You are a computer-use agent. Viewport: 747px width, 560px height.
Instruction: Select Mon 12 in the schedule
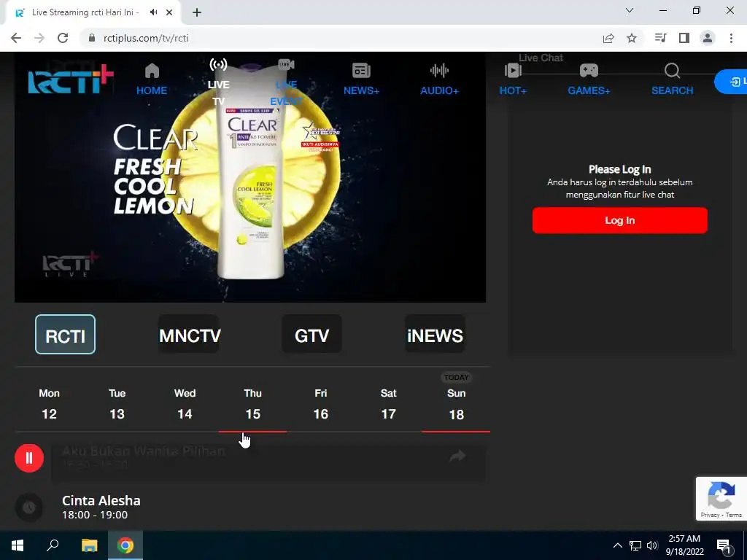[x=49, y=404]
